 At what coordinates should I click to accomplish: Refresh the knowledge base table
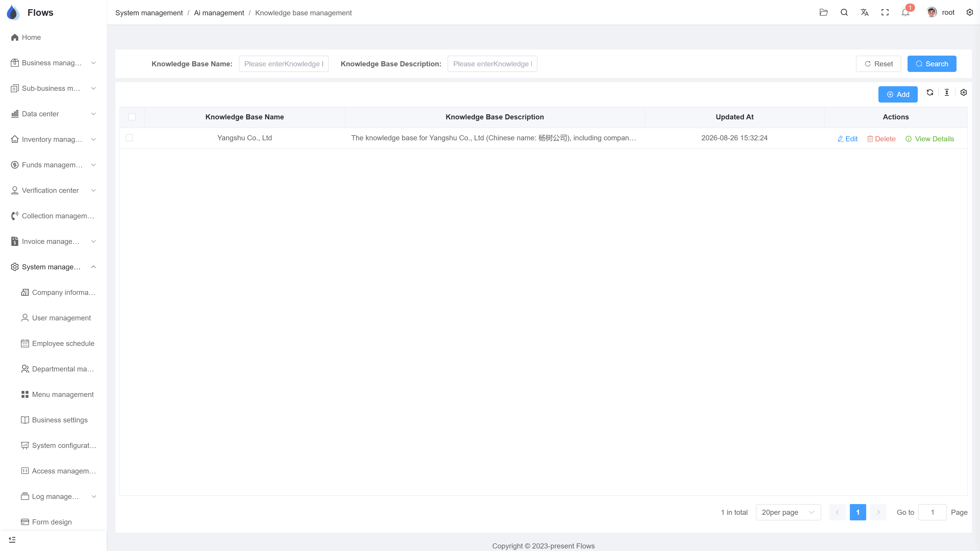[930, 92]
